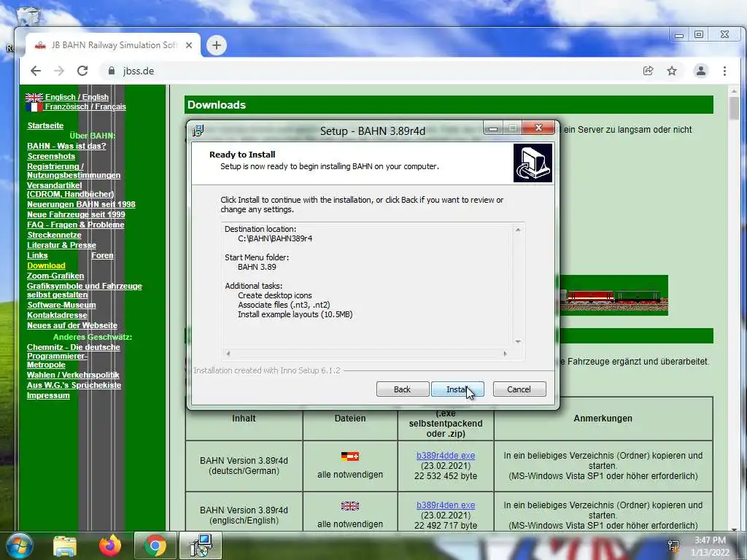This screenshot has width=747, height=560.
Task: Open Links in the sidebar
Action: coord(37,256)
